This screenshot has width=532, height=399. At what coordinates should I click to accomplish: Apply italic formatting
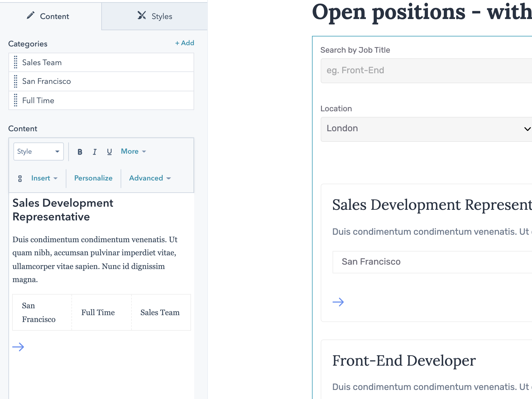pyautogui.click(x=94, y=151)
